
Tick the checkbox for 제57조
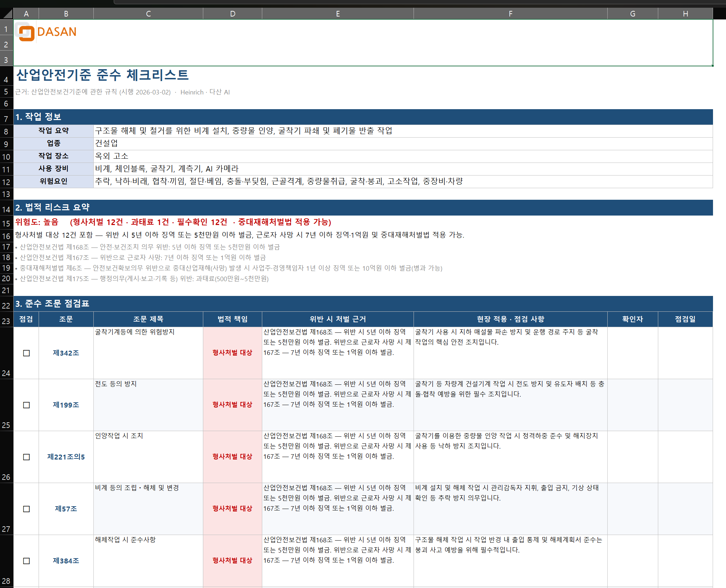pyautogui.click(x=26, y=509)
